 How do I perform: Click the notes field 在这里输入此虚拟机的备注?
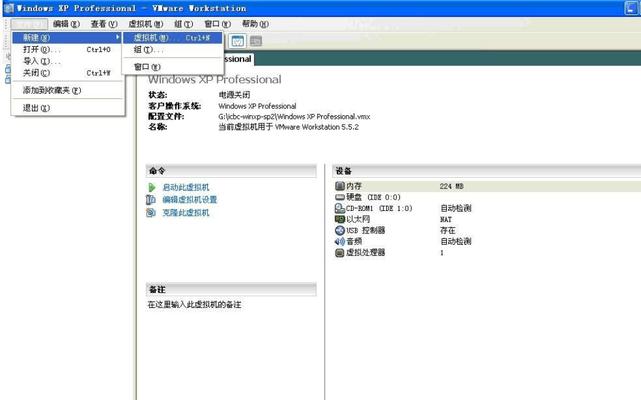[194, 305]
